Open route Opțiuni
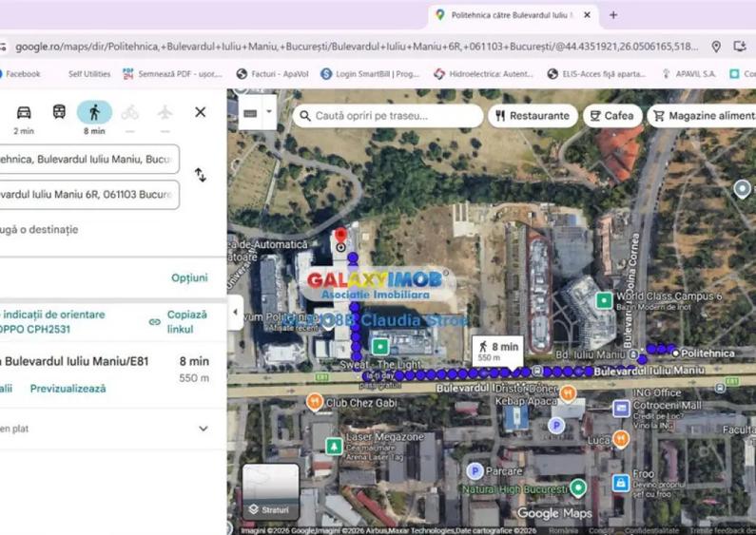 pos(189,278)
